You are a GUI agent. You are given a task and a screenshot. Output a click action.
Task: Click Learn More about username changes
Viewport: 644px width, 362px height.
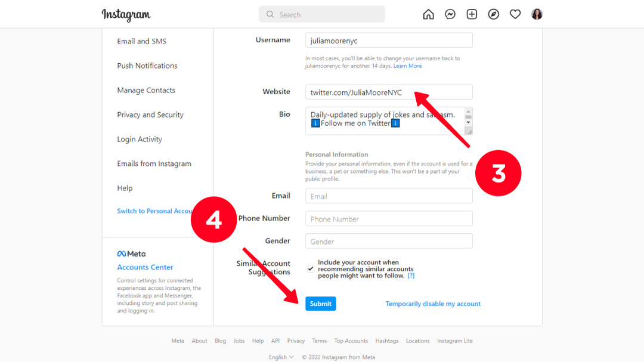tap(407, 66)
